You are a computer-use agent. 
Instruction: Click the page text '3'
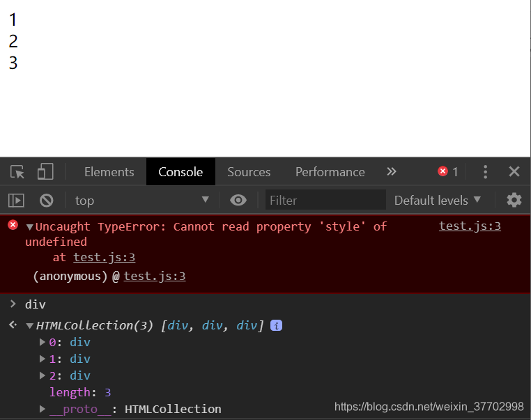[x=13, y=63]
